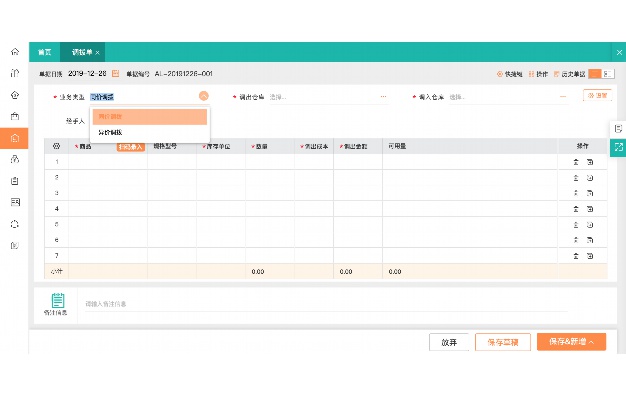
Task: Choose the second dropdown option 异价调拨
Action: [x=150, y=132]
